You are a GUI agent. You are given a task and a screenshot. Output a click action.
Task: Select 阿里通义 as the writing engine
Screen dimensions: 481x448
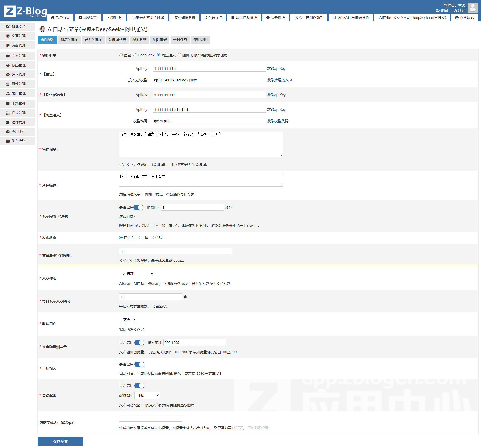click(158, 55)
